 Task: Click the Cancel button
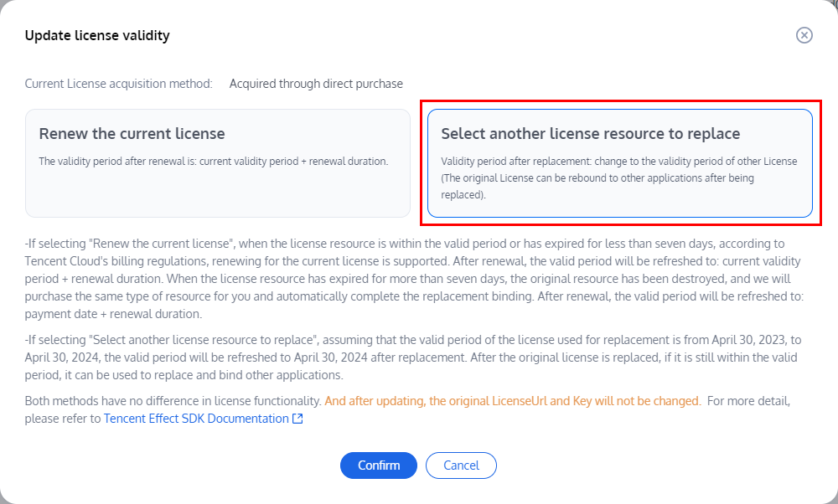461,465
